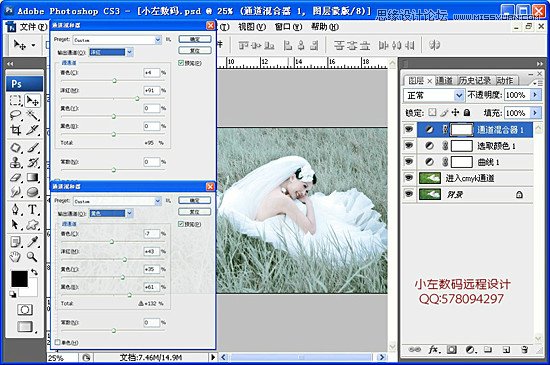The image size is (550, 365).
Task: Open the 正常 blend mode dropdown
Action: tap(434, 95)
